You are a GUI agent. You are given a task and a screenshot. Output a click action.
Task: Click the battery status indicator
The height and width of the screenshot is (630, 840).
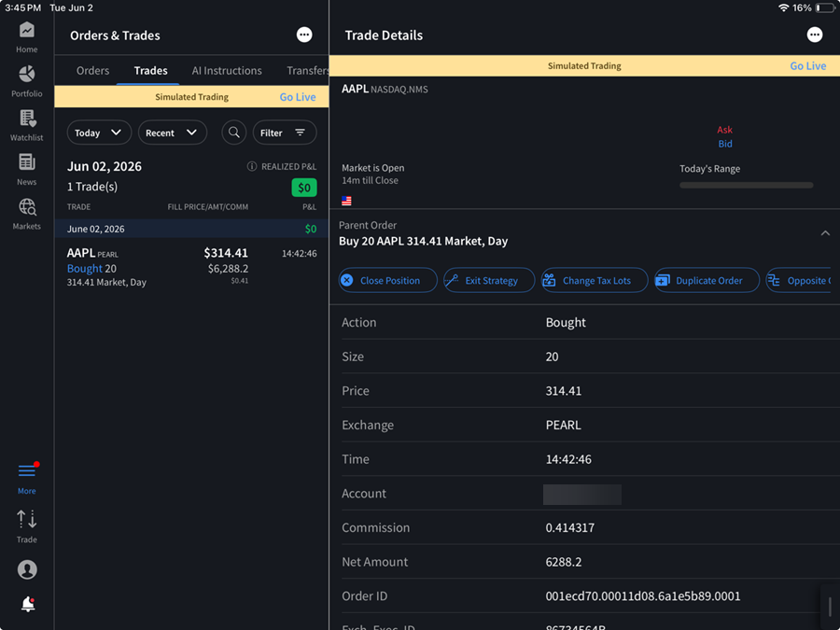(x=825, y=8)
